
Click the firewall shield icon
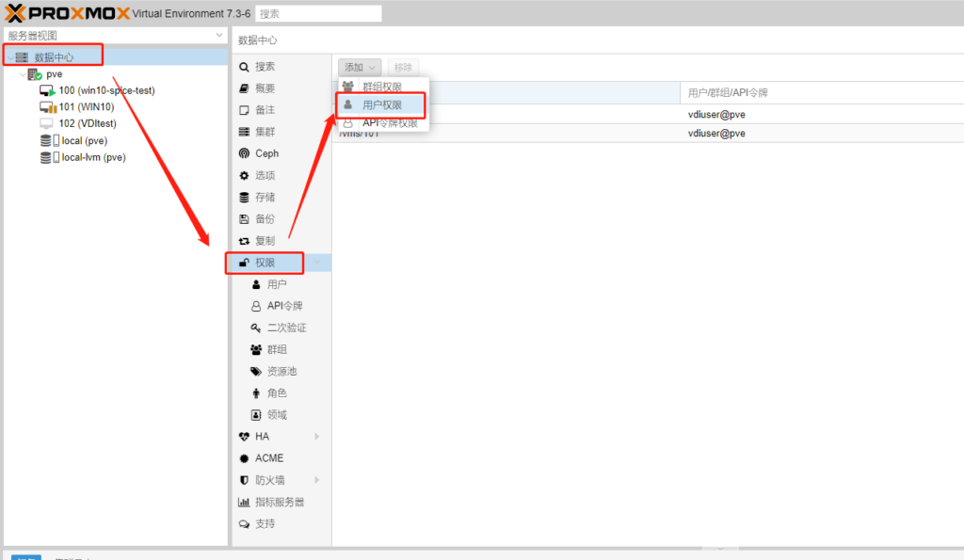(244, 480)
